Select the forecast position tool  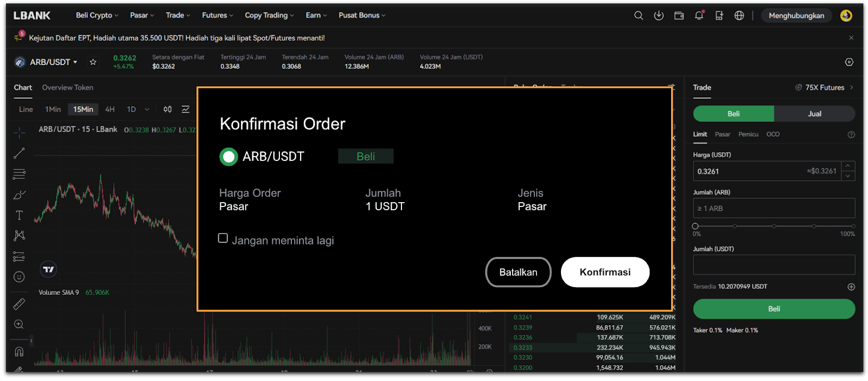point(19,256)
